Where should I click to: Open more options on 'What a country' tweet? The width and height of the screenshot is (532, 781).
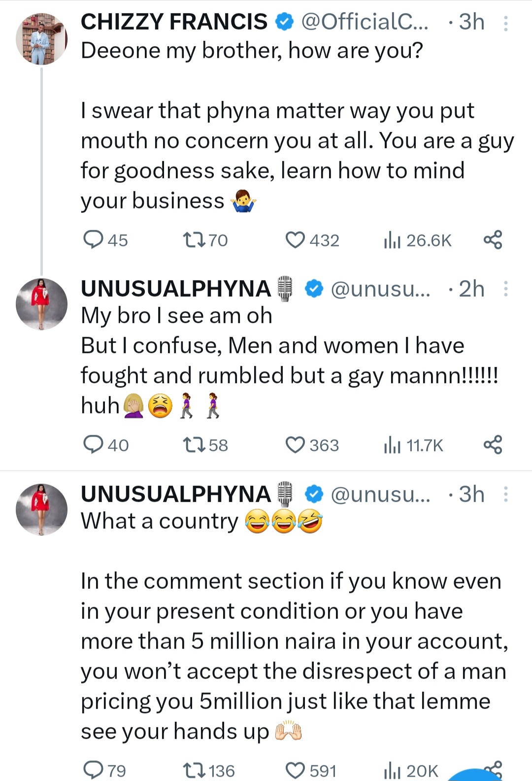pyautogui.click(x=505, y=494)
